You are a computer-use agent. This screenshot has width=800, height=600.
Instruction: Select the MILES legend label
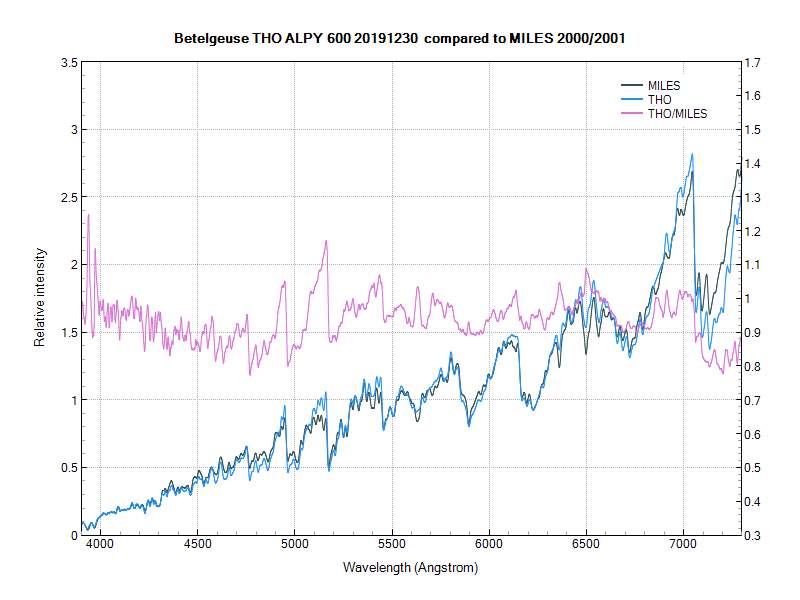(664, 86)
